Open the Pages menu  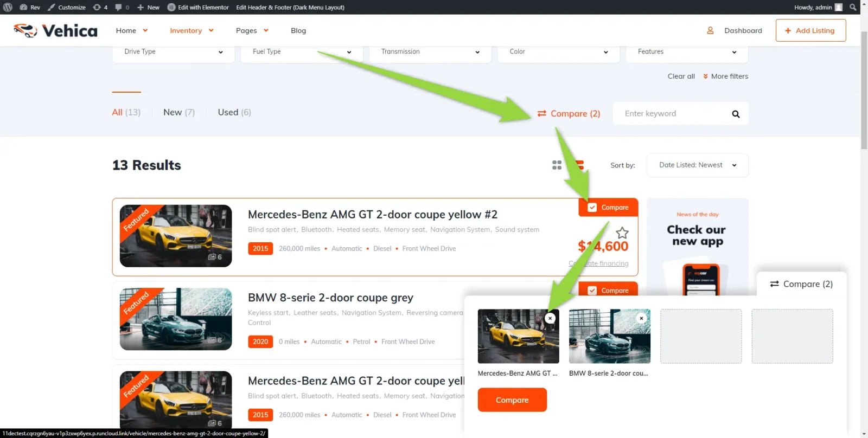[252, 30]
